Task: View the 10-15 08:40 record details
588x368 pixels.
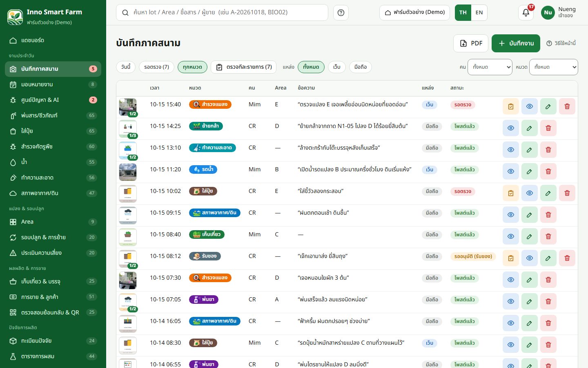Action: pyautogui.click(x=511, y=237)
